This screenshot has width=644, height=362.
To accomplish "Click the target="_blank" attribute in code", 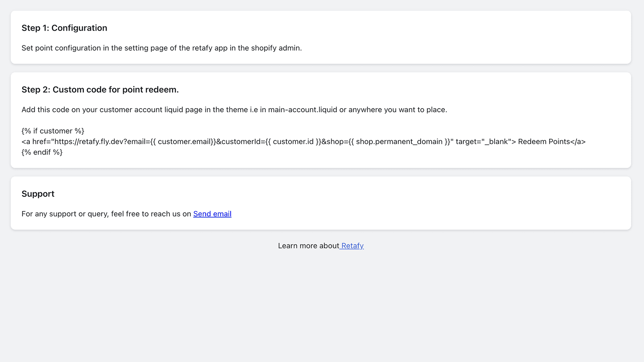I will (x=483, y=142).
